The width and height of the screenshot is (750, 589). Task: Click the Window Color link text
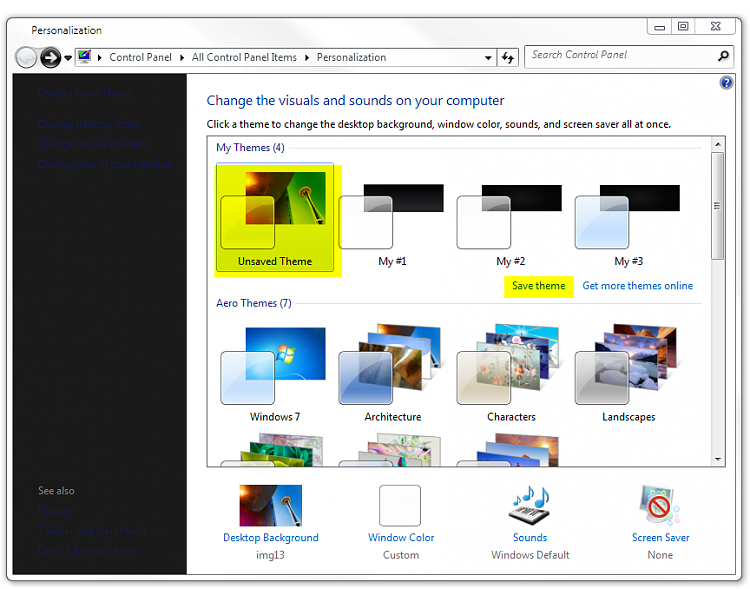coord(401,538)
